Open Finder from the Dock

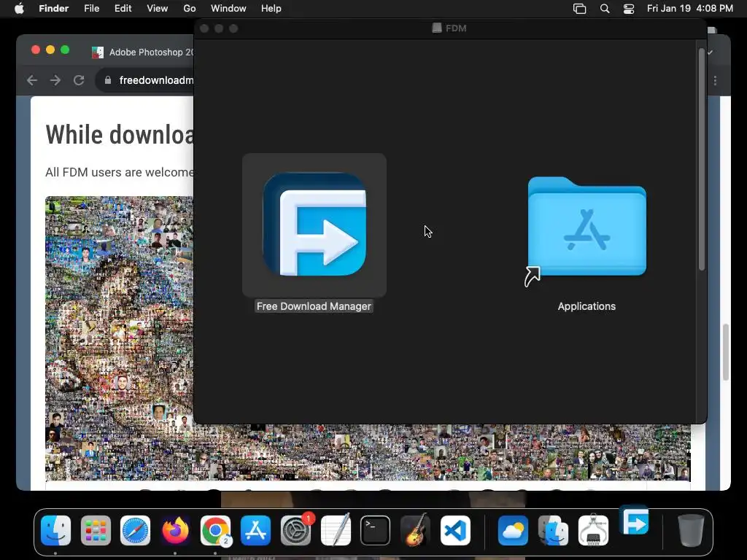55,530
